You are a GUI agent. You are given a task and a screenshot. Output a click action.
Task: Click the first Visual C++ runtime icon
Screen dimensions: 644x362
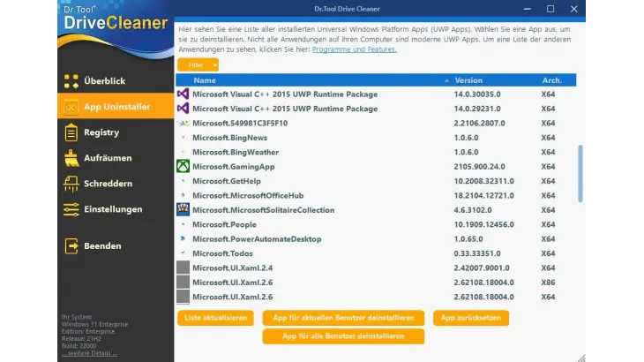[x=183, y=94]
